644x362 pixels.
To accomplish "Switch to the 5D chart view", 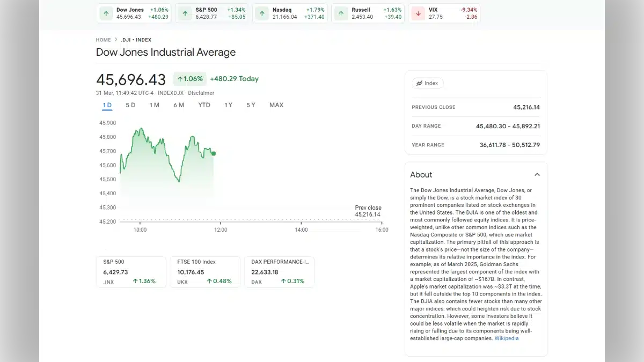I will [130, 105].
